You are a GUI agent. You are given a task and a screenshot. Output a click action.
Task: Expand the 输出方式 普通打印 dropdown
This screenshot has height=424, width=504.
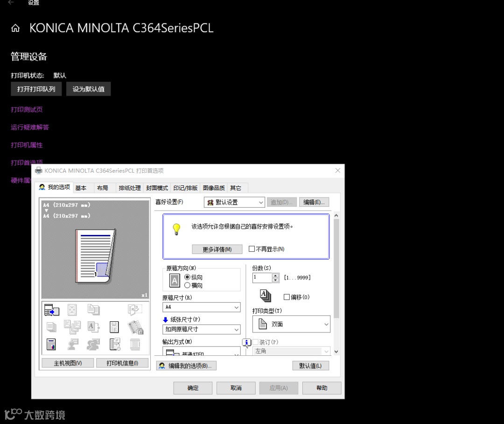202,352
